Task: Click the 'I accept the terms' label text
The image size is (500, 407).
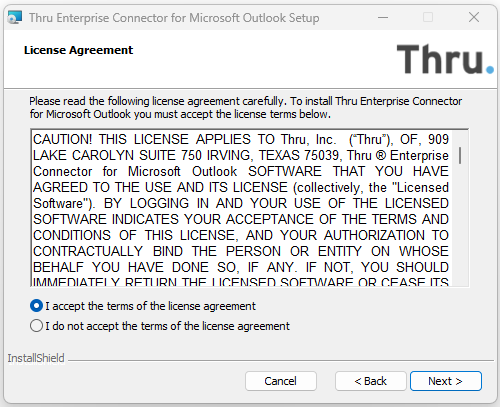Action: pos(151,306)
